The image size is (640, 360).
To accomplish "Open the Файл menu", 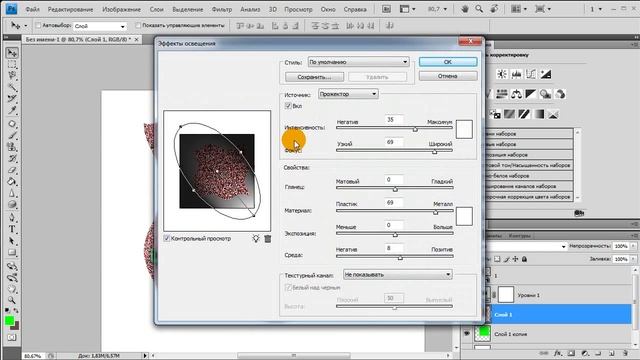I will 32,9.
